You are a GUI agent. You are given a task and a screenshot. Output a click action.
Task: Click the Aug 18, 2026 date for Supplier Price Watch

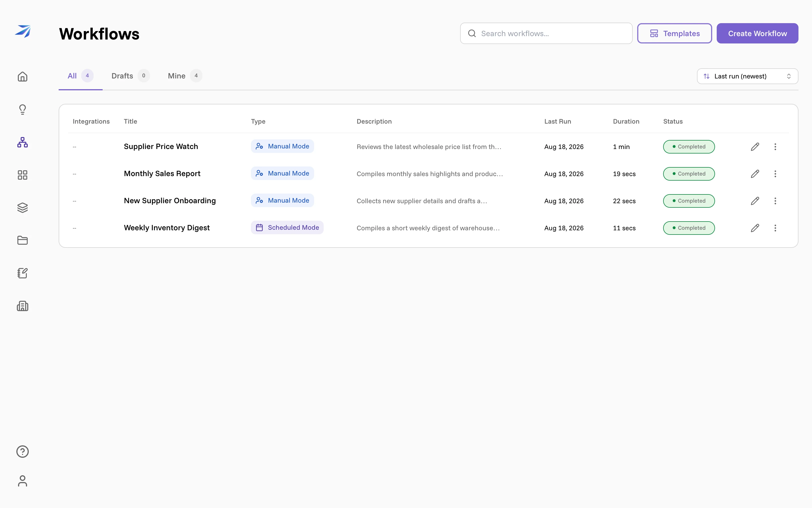564,147
